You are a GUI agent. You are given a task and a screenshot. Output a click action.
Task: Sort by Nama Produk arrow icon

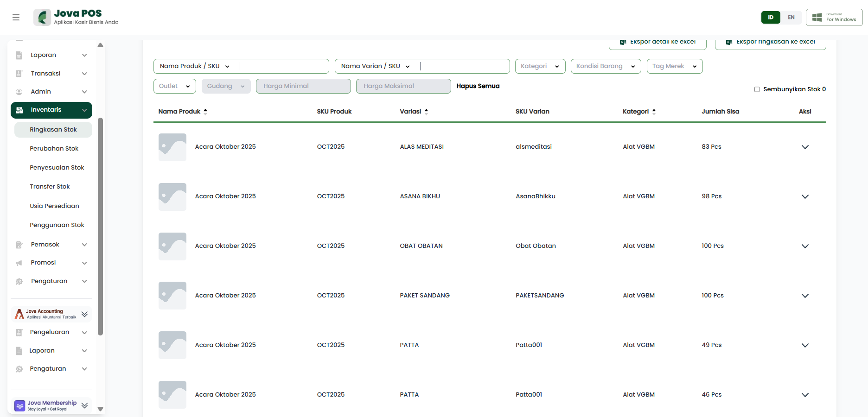(x=205, y=111)
